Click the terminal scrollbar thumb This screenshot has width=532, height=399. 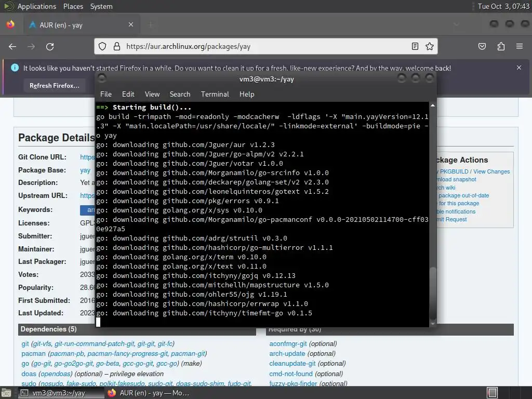tap(433, 293)
